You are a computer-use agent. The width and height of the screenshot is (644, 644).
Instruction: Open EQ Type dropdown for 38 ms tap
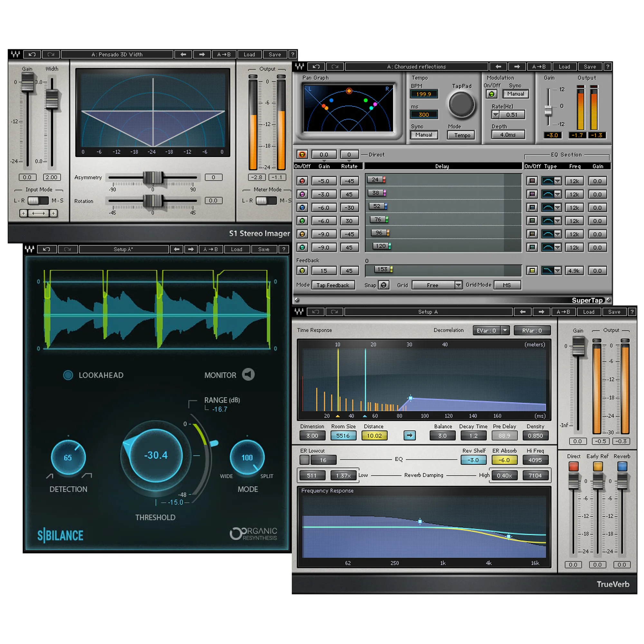pos(557,194)
